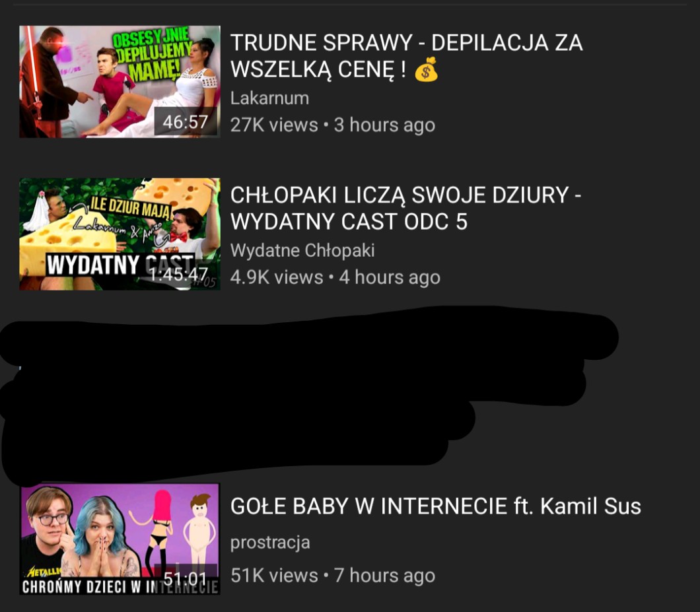700x612 pixels.
Task: Click the 51:01 duration badge
Action: point(186,578)
